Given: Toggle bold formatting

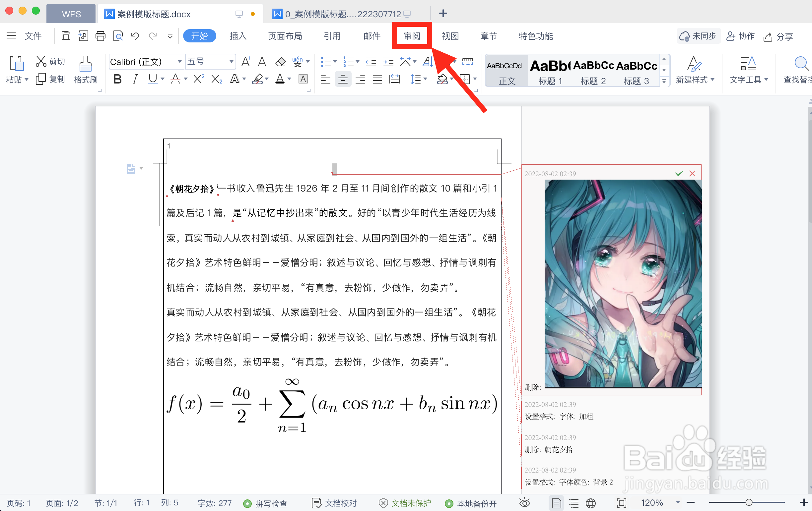Looking at the screenshot, I should 117,79.
